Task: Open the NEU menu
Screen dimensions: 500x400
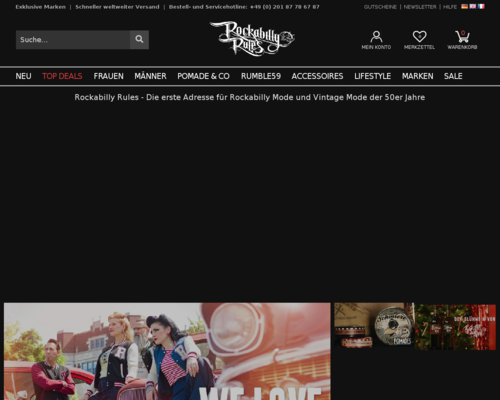Action: coord(23,76)
